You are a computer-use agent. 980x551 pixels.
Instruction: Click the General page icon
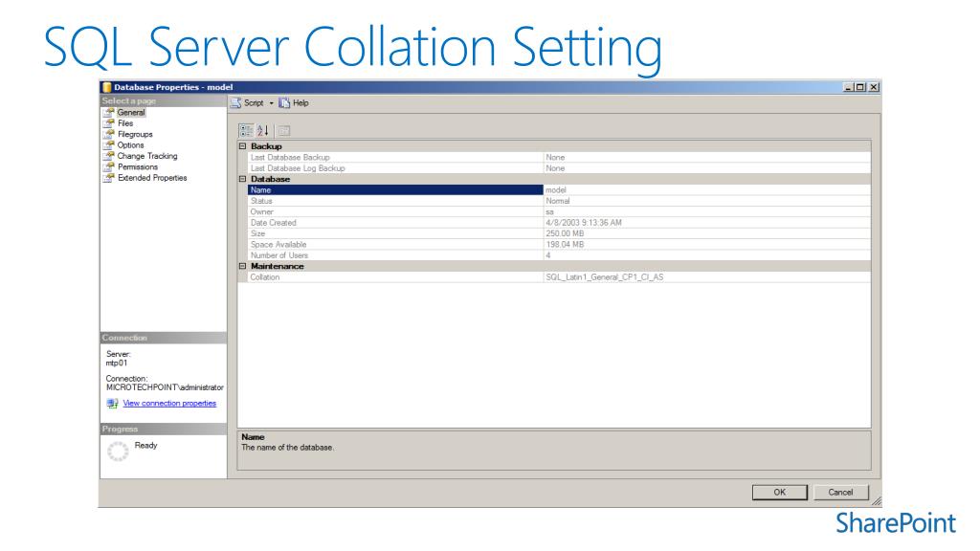[109, 113]
